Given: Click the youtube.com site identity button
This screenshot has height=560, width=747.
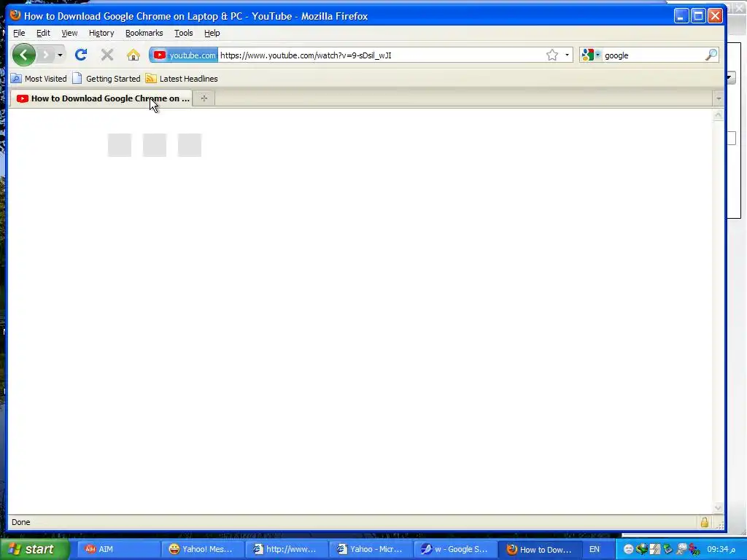Looking at the screenshot, I should coord(184,55).
